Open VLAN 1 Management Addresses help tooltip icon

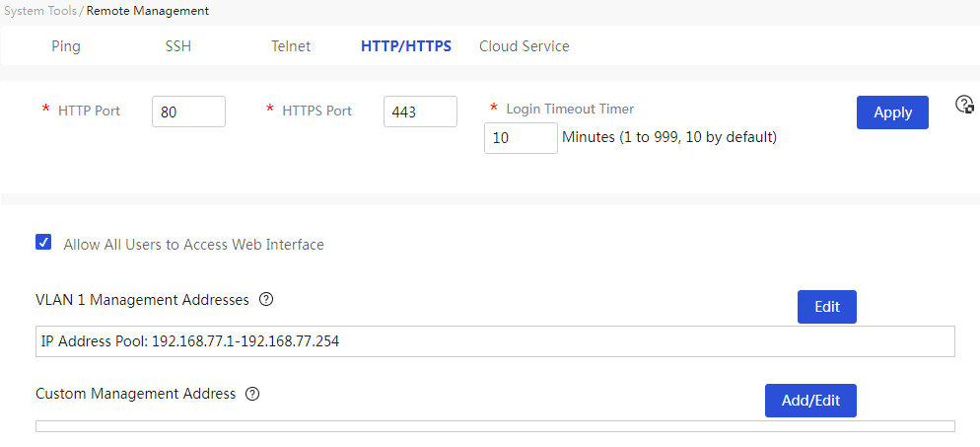click(266, 300)
